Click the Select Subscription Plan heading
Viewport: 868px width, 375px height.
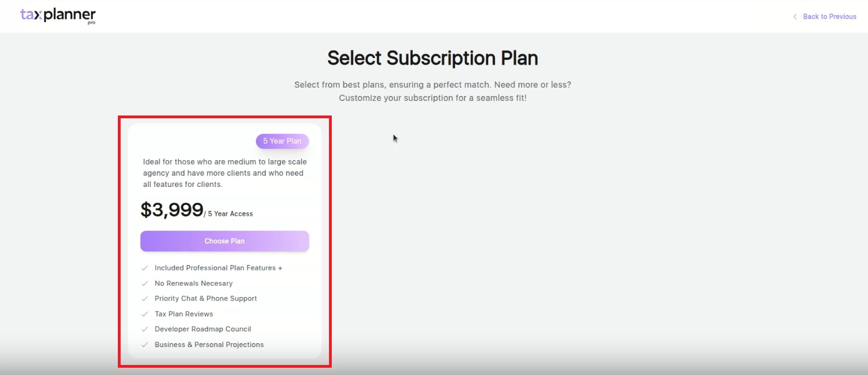click(432, 58)
